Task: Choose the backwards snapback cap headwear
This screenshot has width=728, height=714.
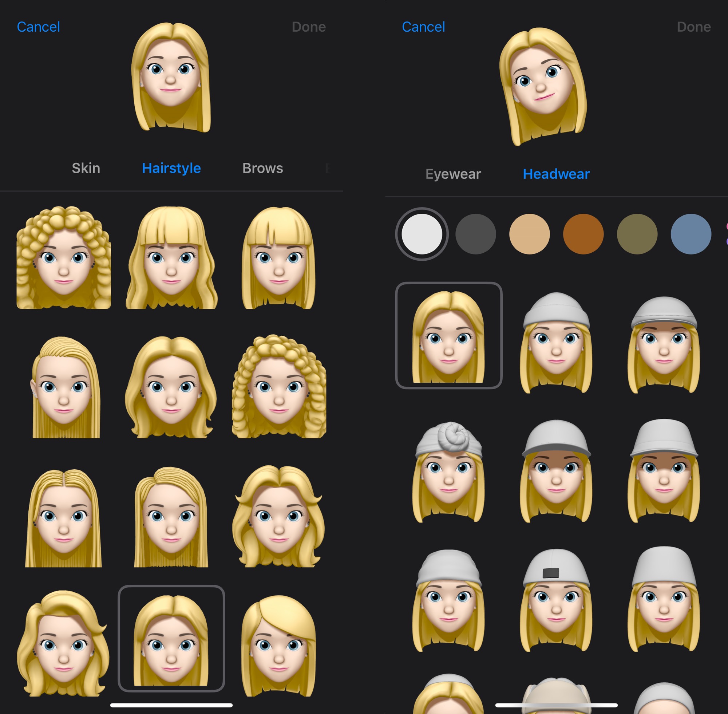Action: pyautogui.click(x=556, y=600)
